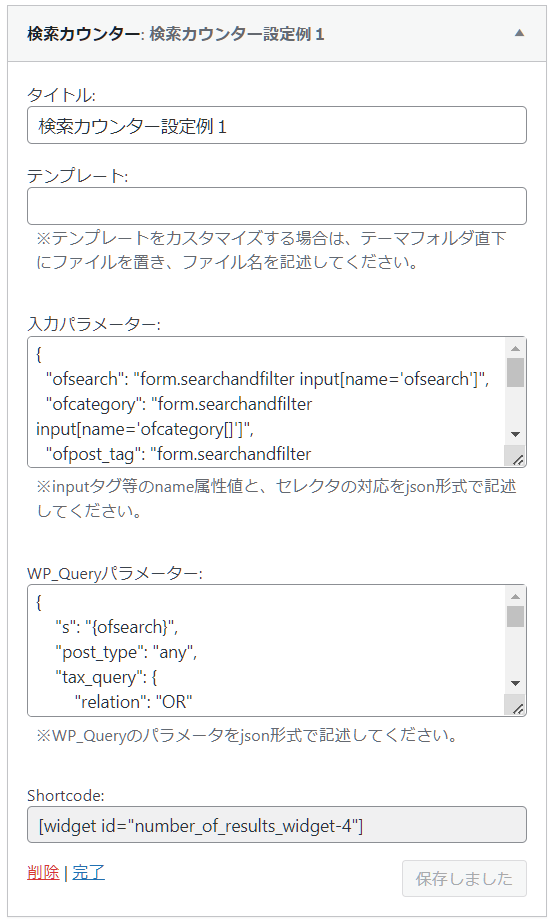Click the WP_Queryパラメーター textarea resize handle

[518, 709]
